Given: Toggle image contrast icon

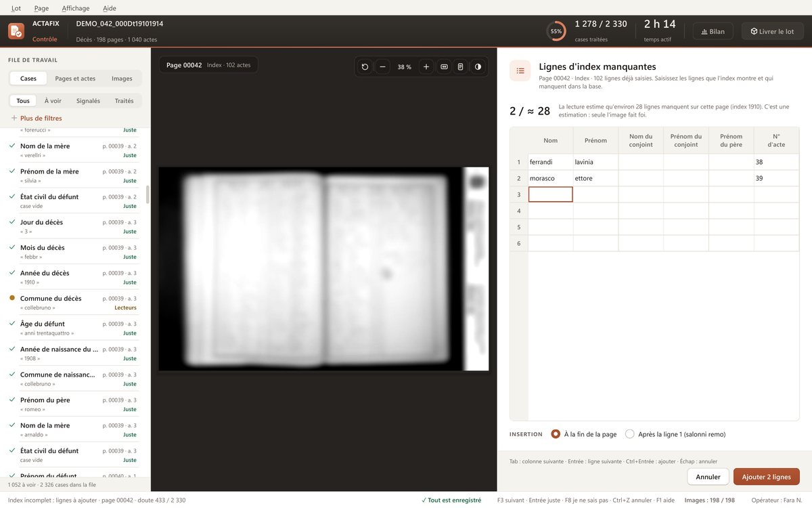Looking at the screenshot, I should 478,67.
